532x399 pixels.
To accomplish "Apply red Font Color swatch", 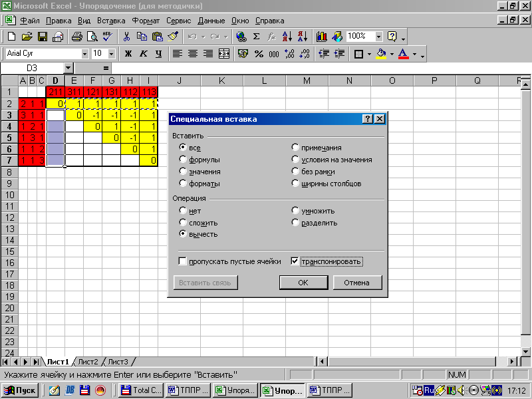I will click(403, 54).
